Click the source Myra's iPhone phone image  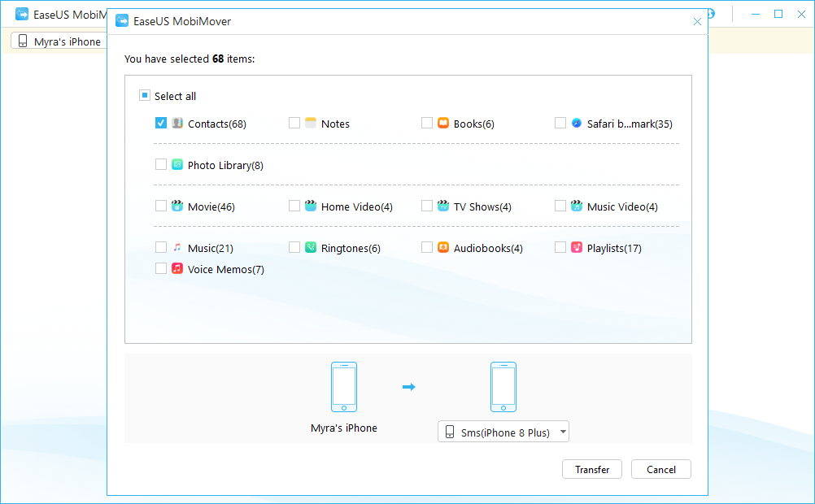[x=343, y=387]
